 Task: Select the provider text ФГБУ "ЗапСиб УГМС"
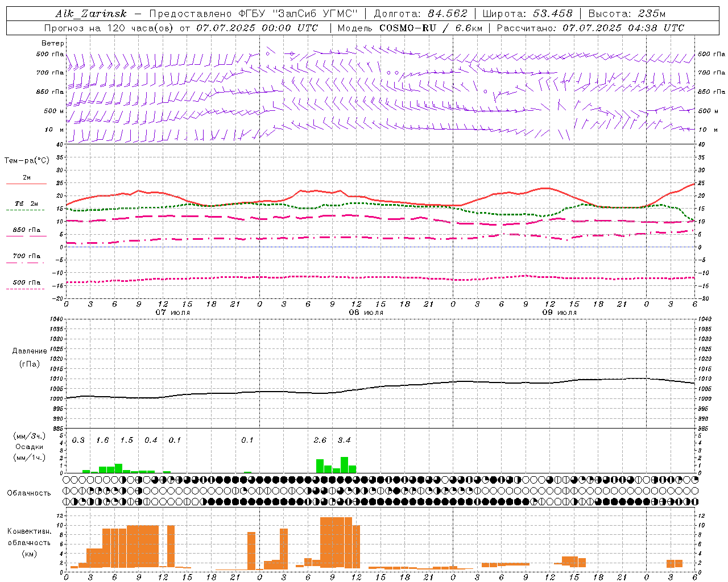[x=297, y=14]
